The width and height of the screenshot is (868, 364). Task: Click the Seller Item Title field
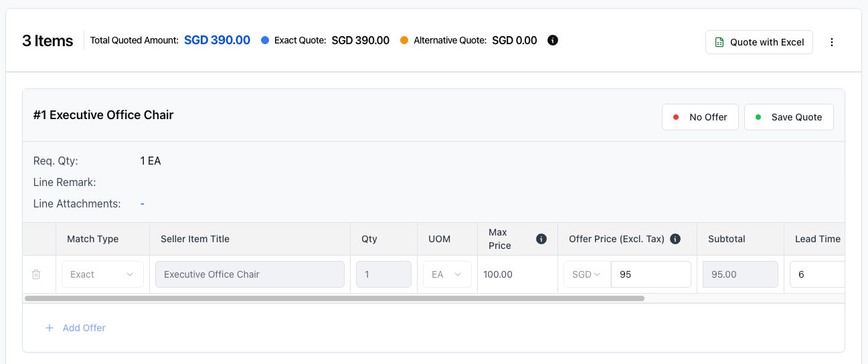pos(250,274)
